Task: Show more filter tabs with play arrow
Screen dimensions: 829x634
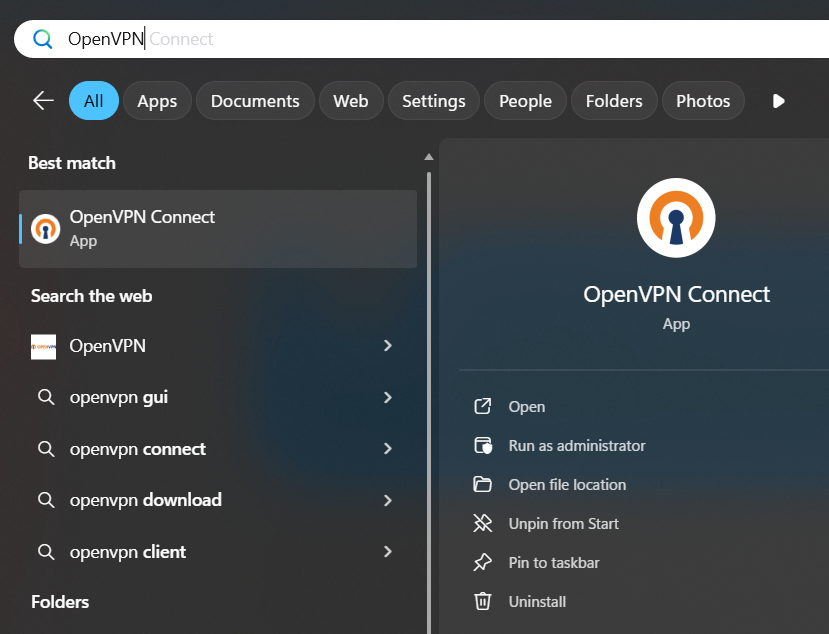Action: [x=778, y=101]
